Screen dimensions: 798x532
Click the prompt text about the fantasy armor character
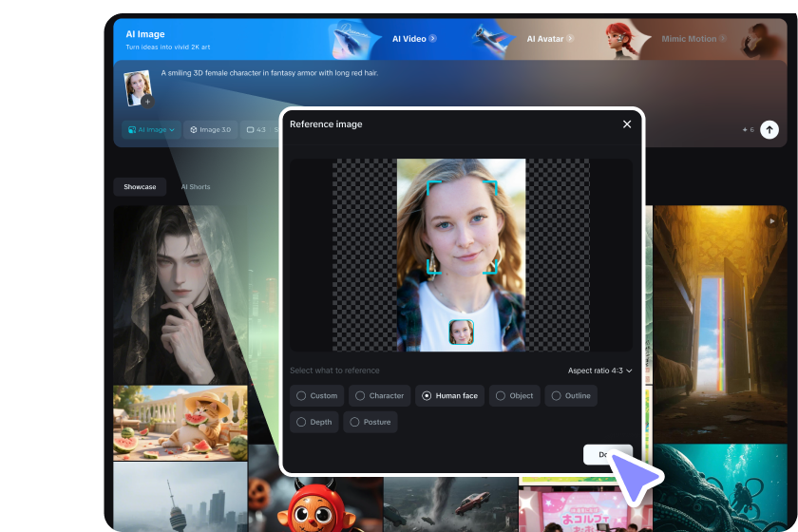(270, 73)
